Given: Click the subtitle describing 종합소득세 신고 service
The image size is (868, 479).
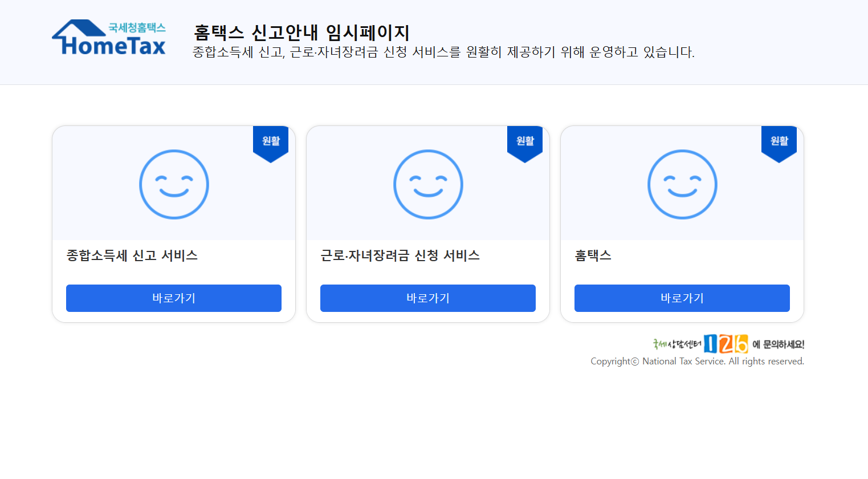Looking at the screenshot, I should [443, 52].
